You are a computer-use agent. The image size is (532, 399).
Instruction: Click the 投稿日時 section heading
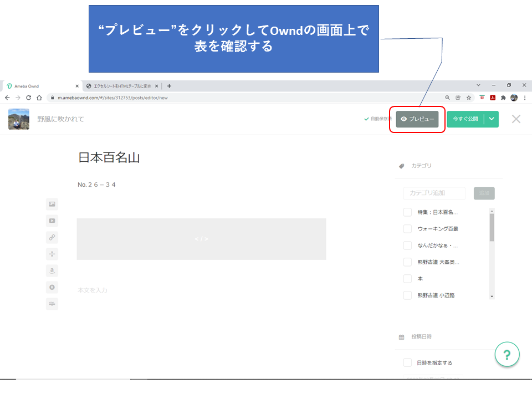coord(421,336)
